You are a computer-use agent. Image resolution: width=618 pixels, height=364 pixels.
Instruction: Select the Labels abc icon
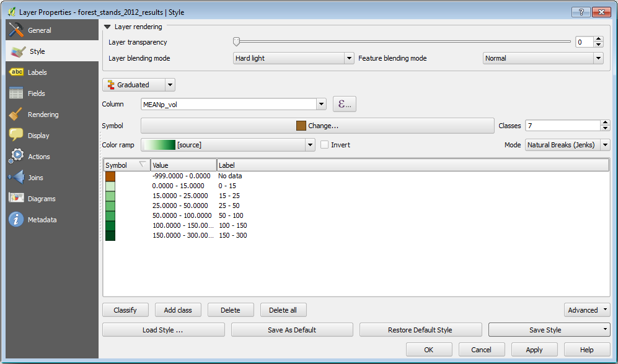tap(17, 72)
